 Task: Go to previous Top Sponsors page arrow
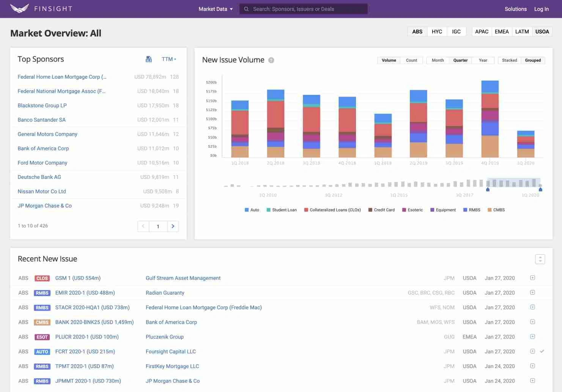point(143,226)
